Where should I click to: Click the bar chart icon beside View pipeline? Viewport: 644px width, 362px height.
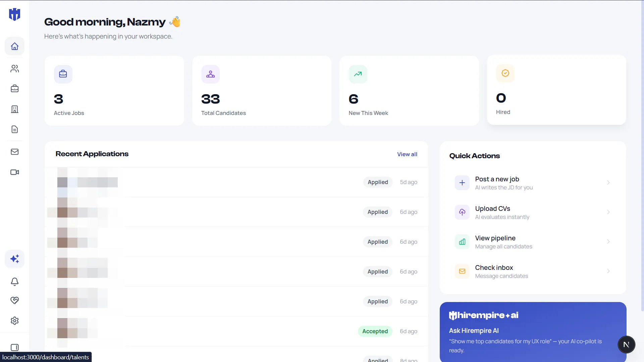coord(462,242)
